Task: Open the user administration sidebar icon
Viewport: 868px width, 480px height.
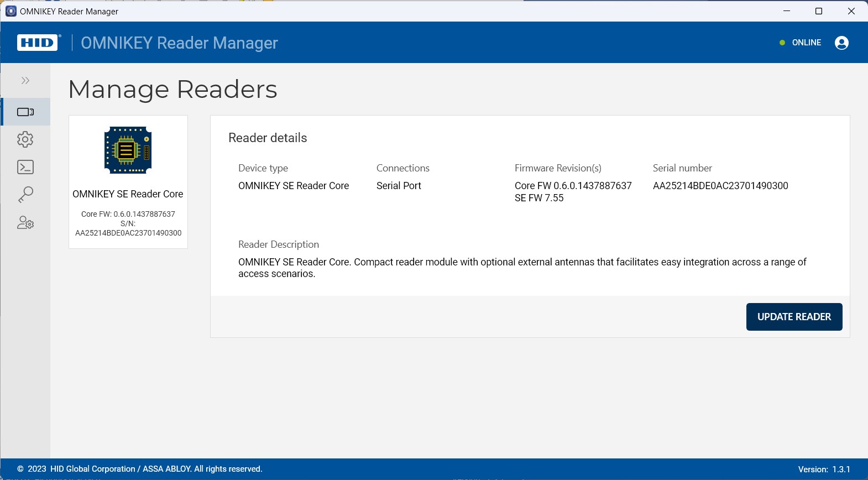Action: click(25, 222)
